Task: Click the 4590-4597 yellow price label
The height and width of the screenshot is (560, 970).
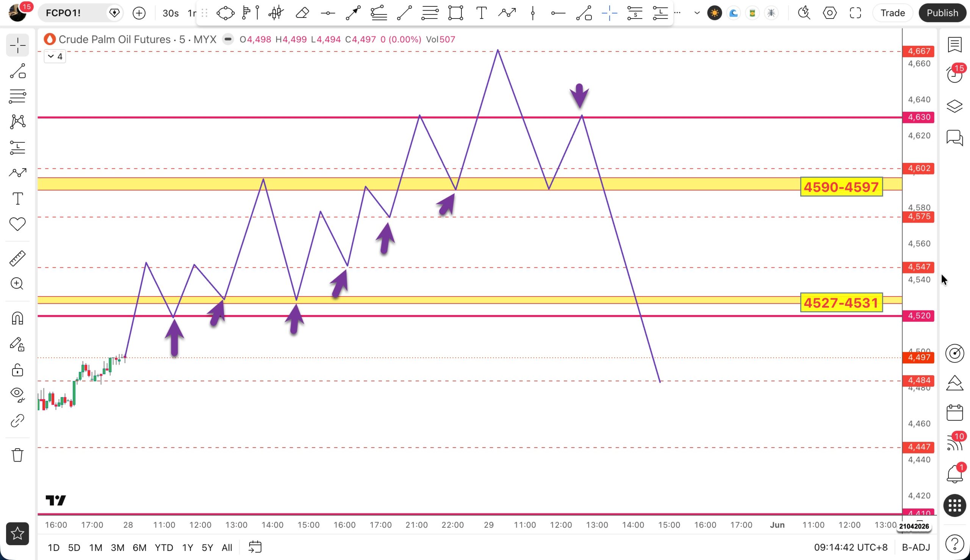Action: point(842,187)
